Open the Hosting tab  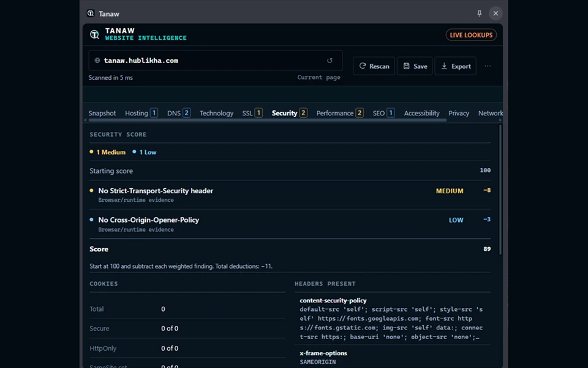[x=141, y=113]
